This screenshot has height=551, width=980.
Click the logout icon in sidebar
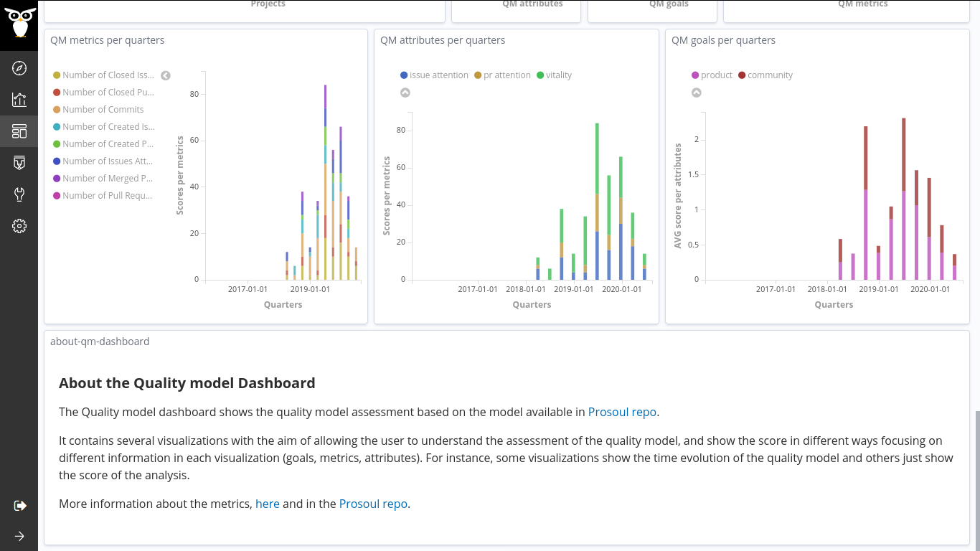click(x=19, y=506)
